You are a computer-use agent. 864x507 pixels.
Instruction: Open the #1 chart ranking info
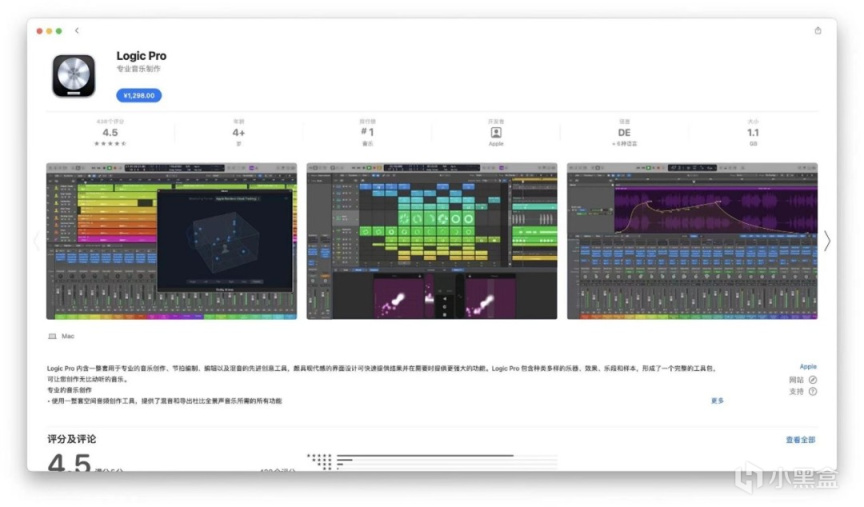[368, 133]
